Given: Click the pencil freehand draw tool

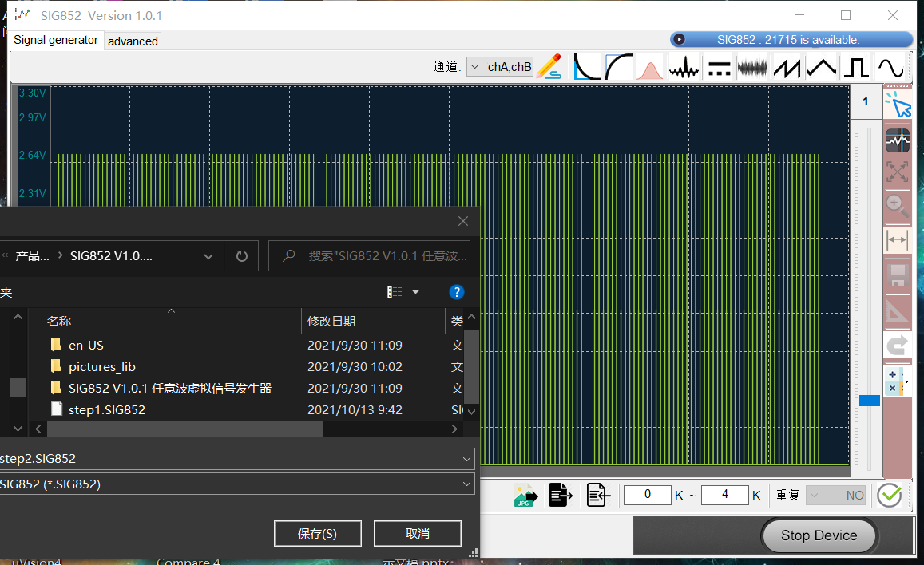Looking at the screenshot, I should tap(549, 67).
